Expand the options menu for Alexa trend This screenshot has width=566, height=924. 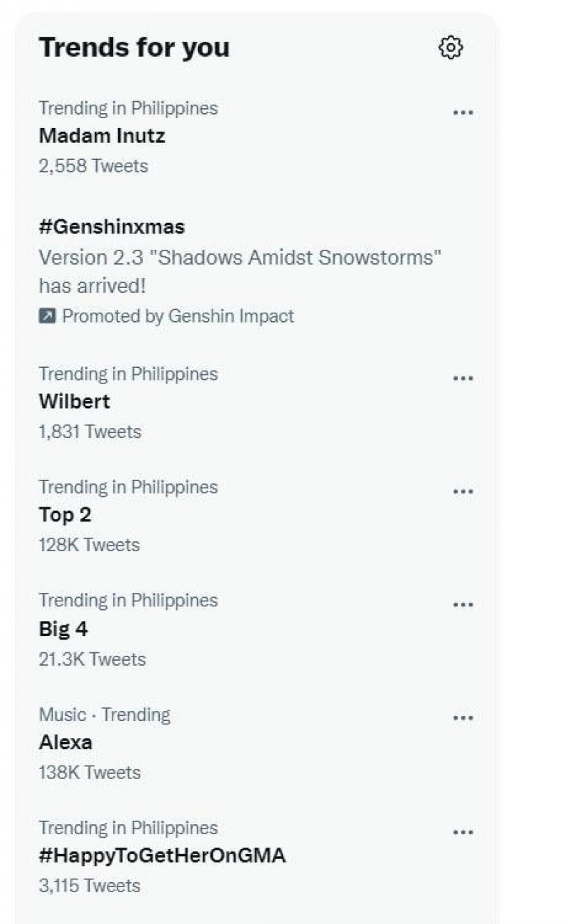coord(463,718)
